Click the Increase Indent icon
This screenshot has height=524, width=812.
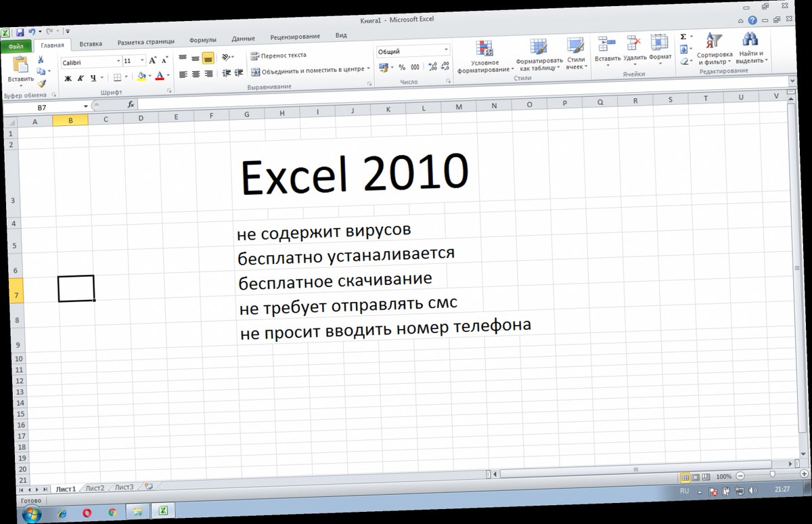(239, 72)
